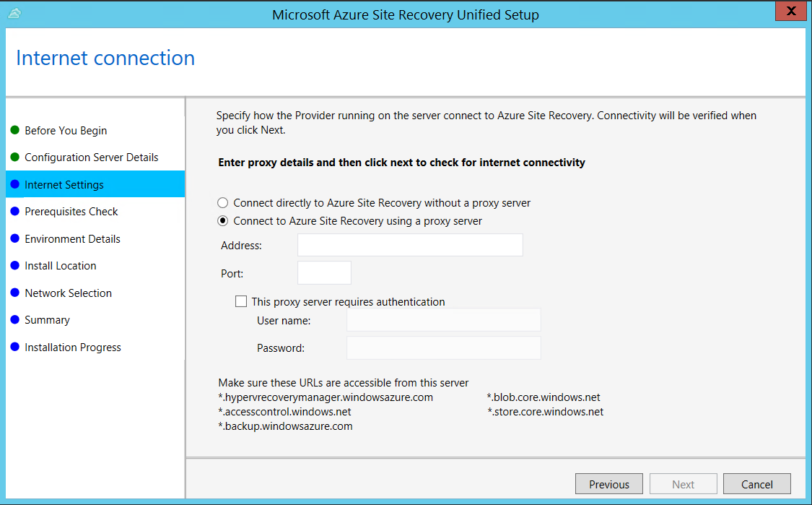Click inside the Port input field
Image resolution: width=812 pixels, height=505 pixels.
323,272
